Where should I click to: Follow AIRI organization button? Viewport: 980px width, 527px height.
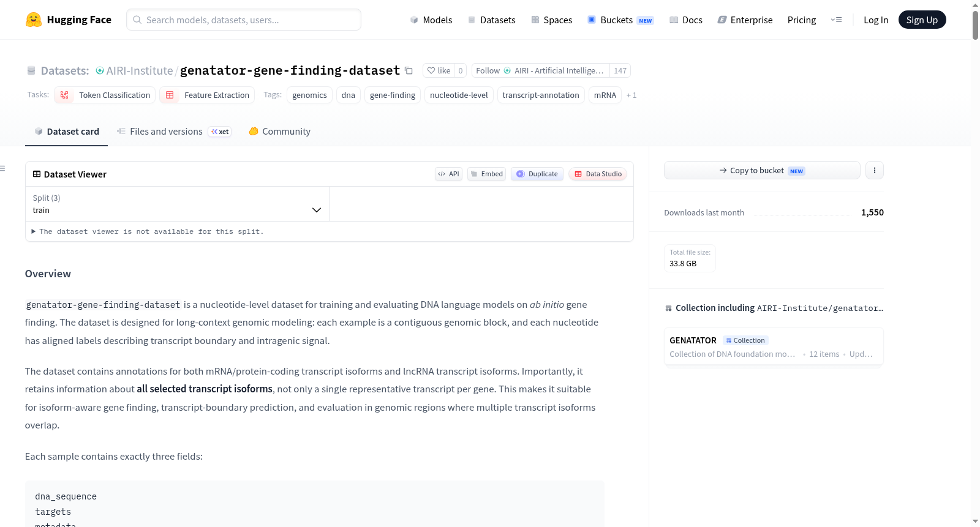(x=540, y=70)
